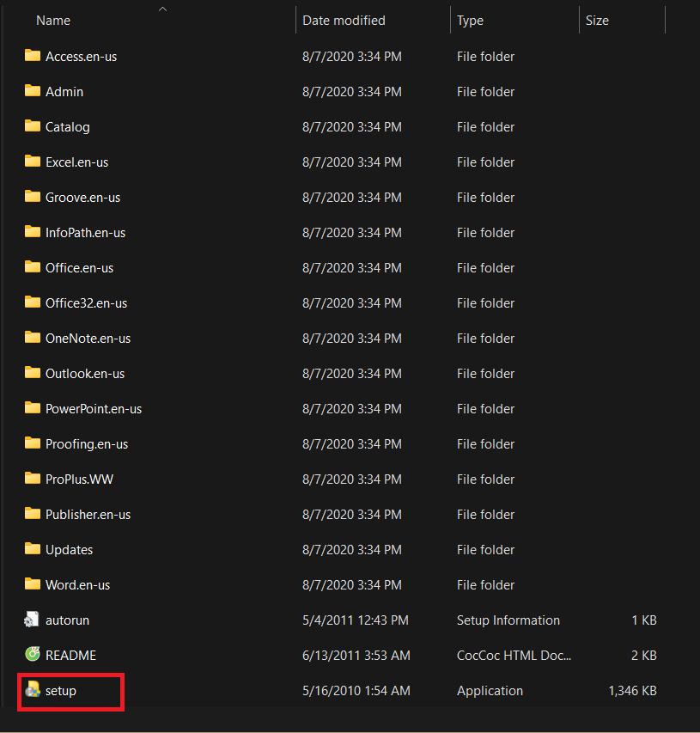Open the Excel.en-us folder

pos(76,162)
